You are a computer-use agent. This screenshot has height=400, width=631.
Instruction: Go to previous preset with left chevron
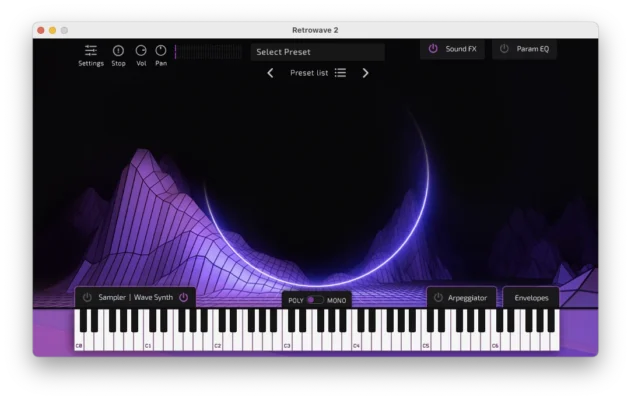pos(270,73)
